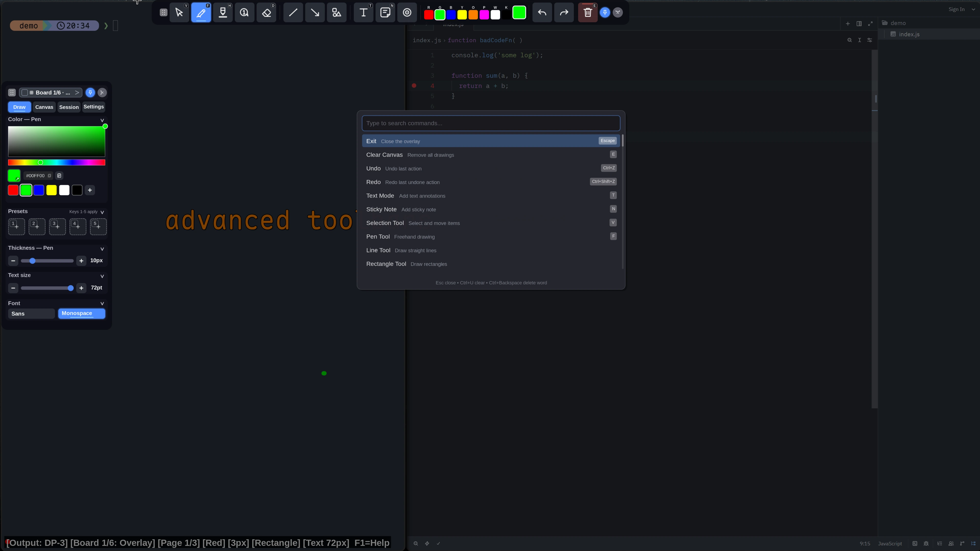The width and height of the screenshot is (980, 551).
Task: Grab the side panel drag handle
Action: pos(12,92)
